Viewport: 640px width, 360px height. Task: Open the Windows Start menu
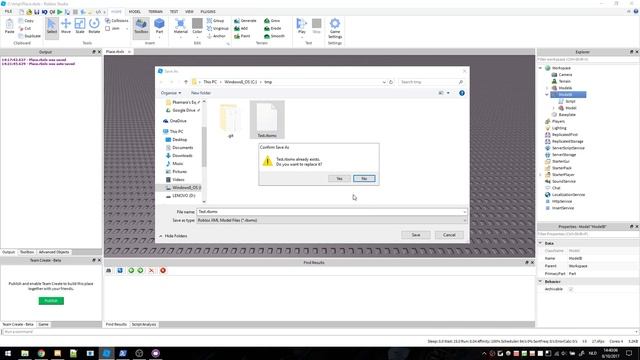point(8,353)
